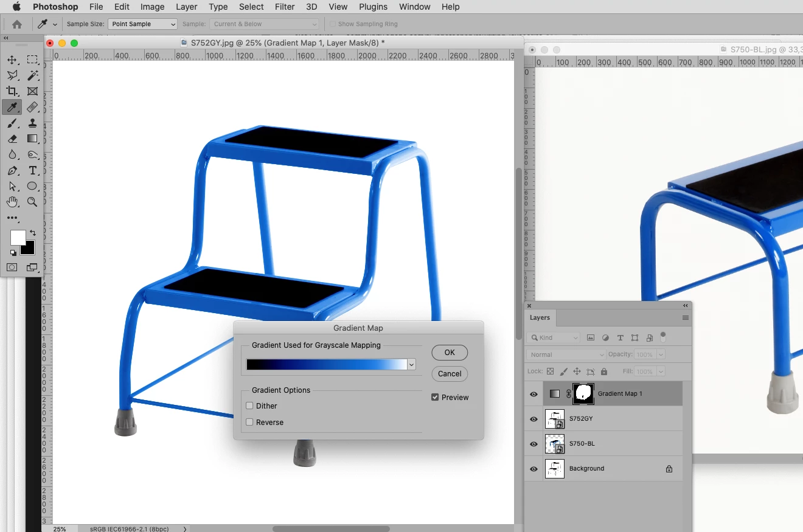Enable the Reverse checkbox
The image size is (803, 532).
tap(249, 423)
